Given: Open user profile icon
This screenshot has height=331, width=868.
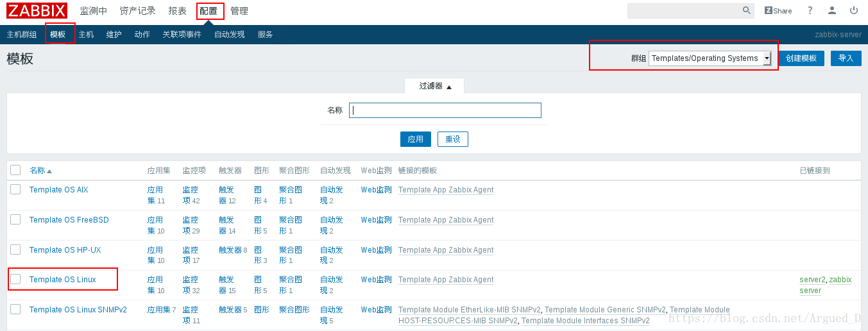Looking at the screenshot, I should point(832,10).
